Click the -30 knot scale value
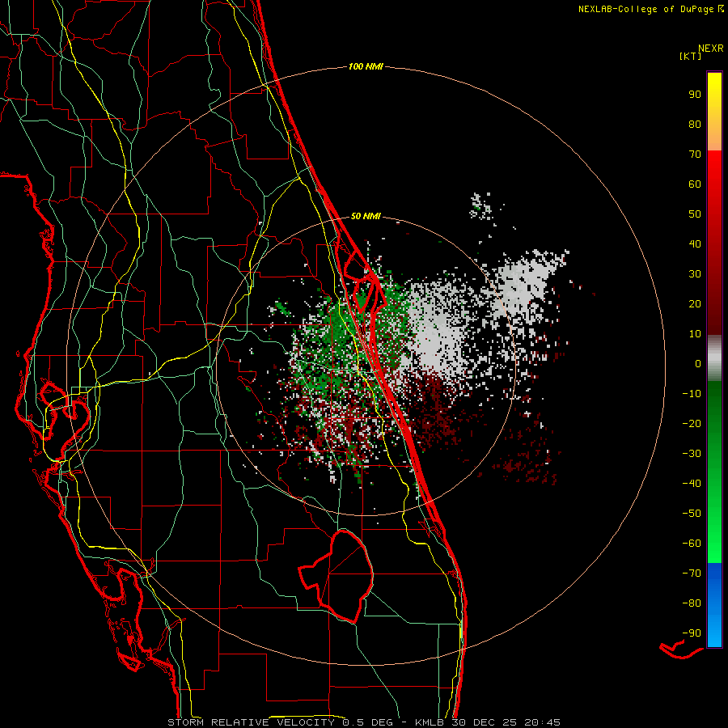The height and width of the screenshot is (728, 728). 692,454
